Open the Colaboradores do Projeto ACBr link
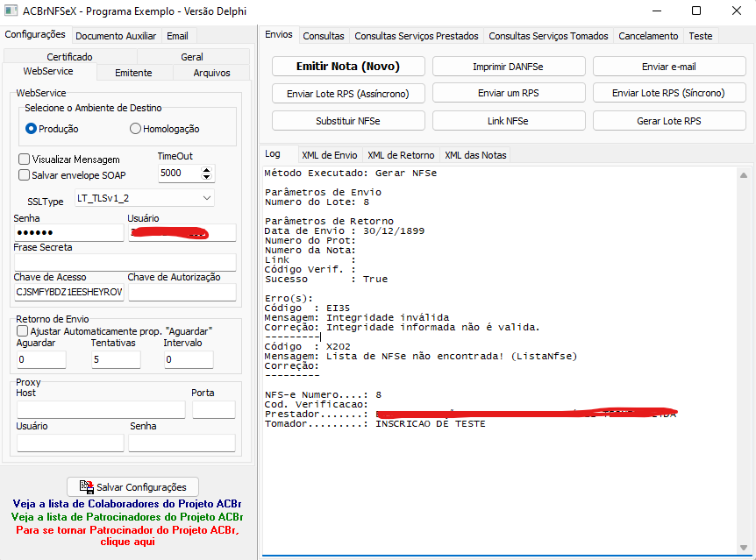This screenshot has width=756, height=560. click(127, 504)
